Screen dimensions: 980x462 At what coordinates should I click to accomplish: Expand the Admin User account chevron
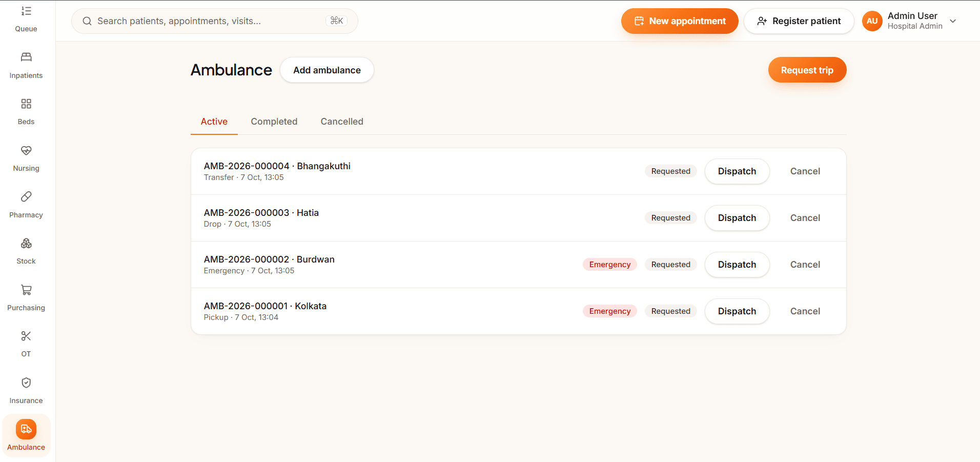tap(953, 21)
